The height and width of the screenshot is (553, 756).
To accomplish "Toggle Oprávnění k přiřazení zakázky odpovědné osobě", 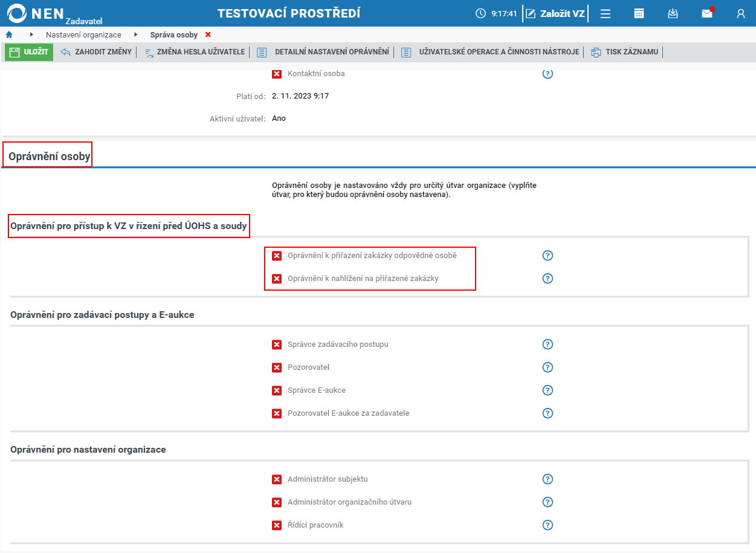I will pos(277,256).
